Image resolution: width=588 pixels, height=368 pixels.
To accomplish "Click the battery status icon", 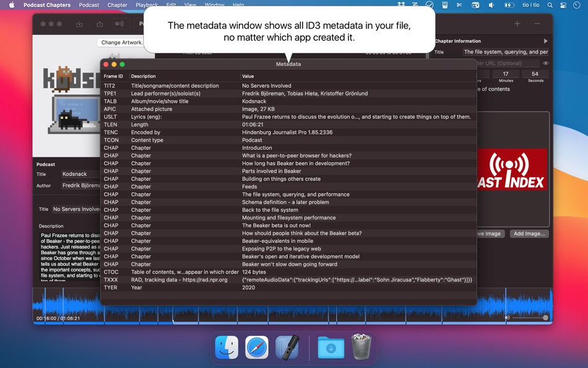I will [509, 5].
